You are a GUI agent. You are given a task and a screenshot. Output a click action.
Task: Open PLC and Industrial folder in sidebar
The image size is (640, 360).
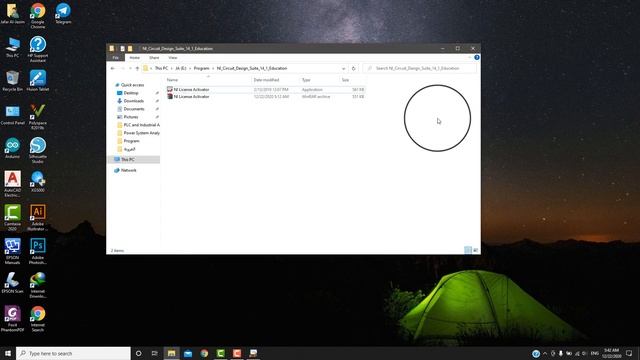[139, 125]
